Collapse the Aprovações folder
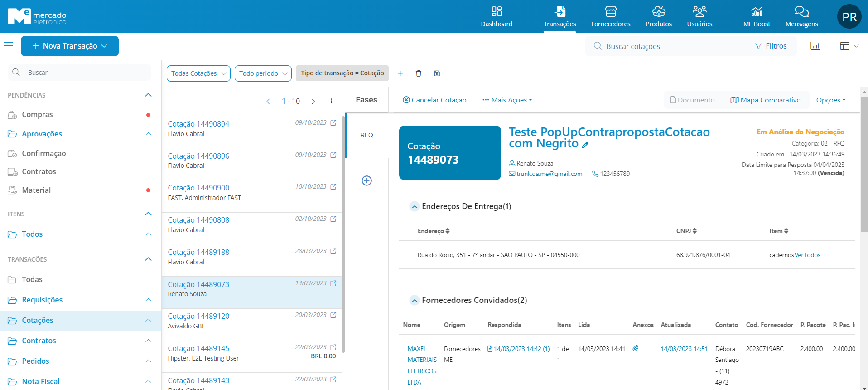Screen dimensions: 868x390 point(148,134)
